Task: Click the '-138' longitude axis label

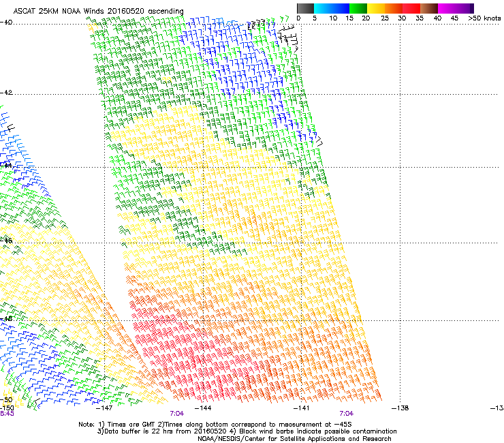Action: pyautogui.click(x=400, y=408)
